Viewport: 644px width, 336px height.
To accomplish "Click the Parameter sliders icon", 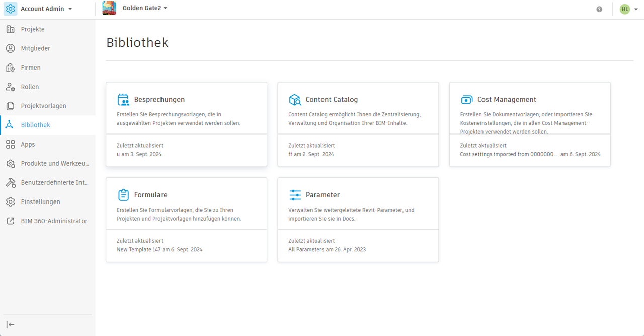I will pyautogui.click(x=295, y=195).
